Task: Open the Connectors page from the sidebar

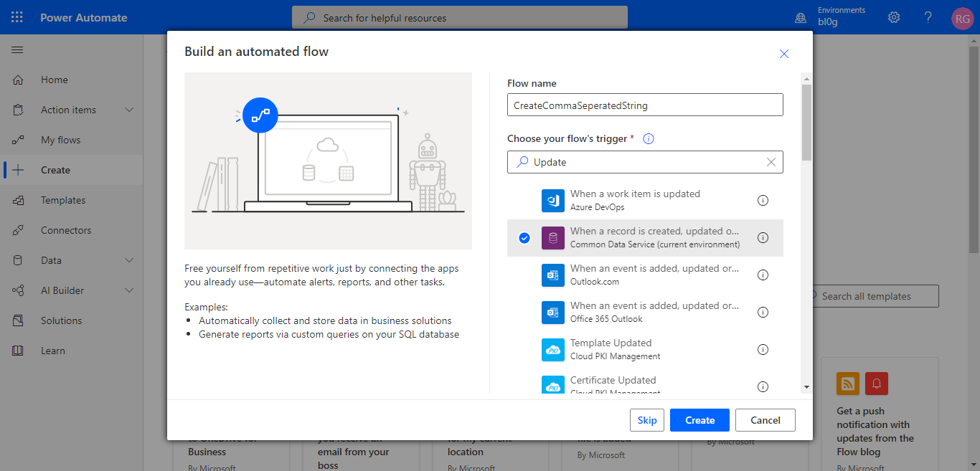Action: (x=65, y=230)
